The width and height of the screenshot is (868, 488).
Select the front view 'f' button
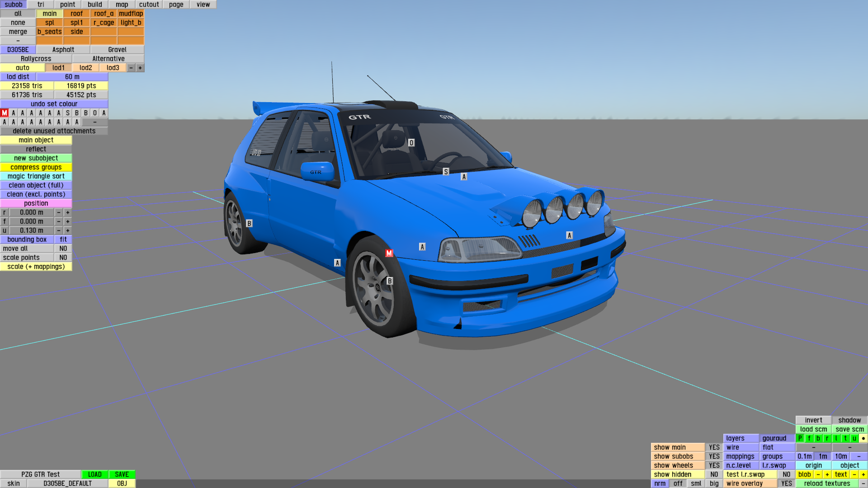point(809,438)
